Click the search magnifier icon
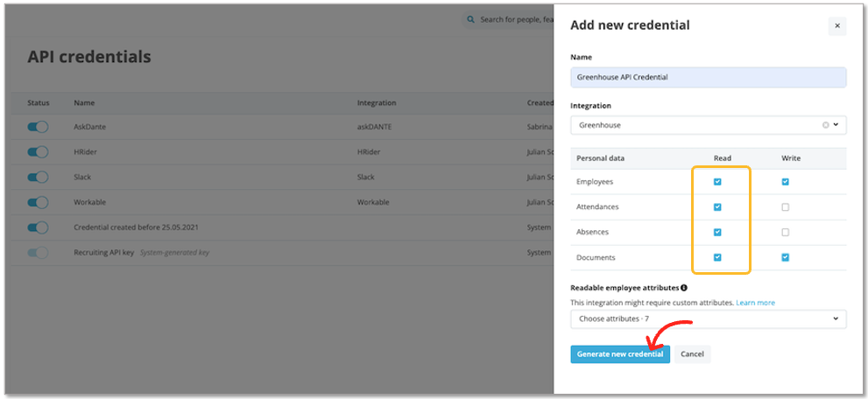The width and height of the screenshot is (868, 399). tap(470, 19)
